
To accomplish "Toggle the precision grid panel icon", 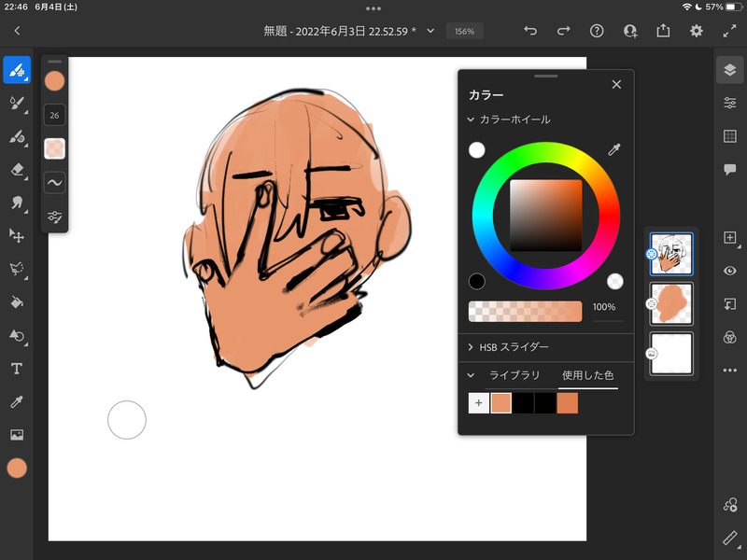I will [730, 136].
